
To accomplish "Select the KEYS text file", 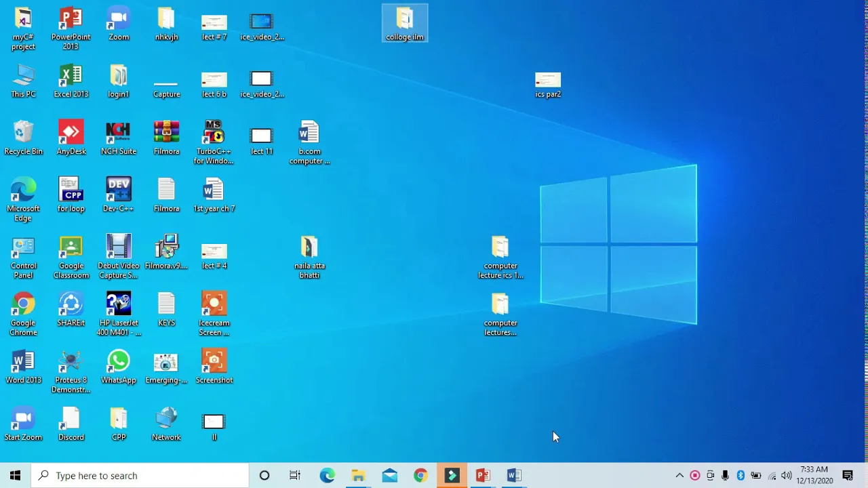I will pos(166,310).
